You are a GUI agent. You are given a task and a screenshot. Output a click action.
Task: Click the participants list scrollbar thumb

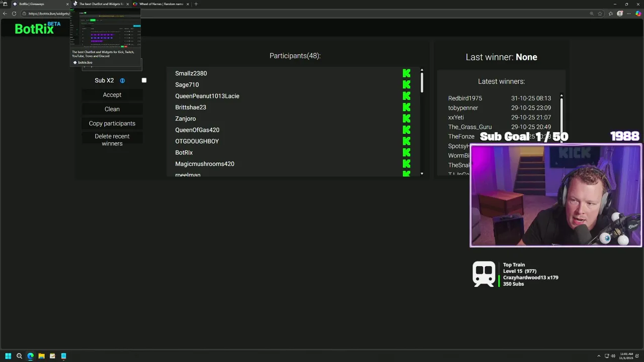[x=422, y=82]
